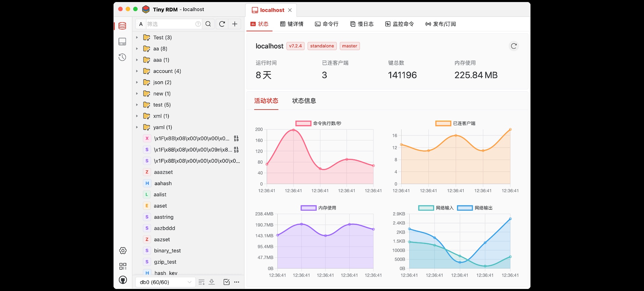This screenshot has height=291, width=644.
Task: Switch to the 键详情 tab
Action: (292, 24)
